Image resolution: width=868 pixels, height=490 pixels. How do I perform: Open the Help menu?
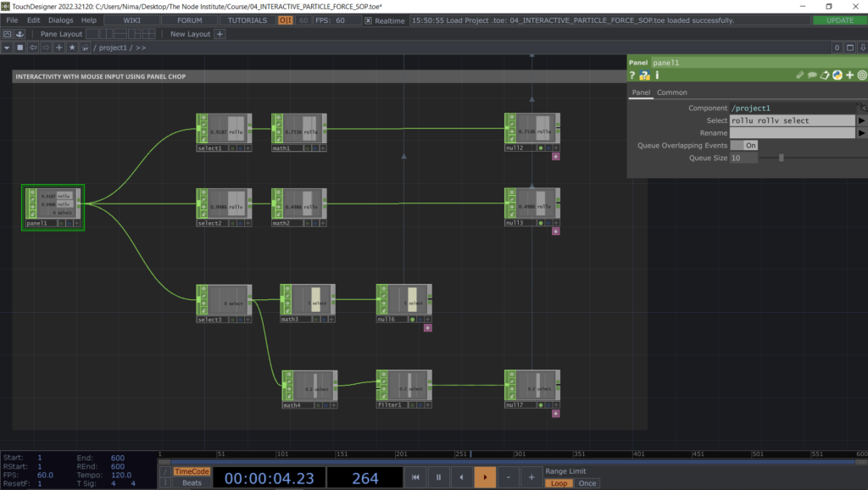click(88, 20)
